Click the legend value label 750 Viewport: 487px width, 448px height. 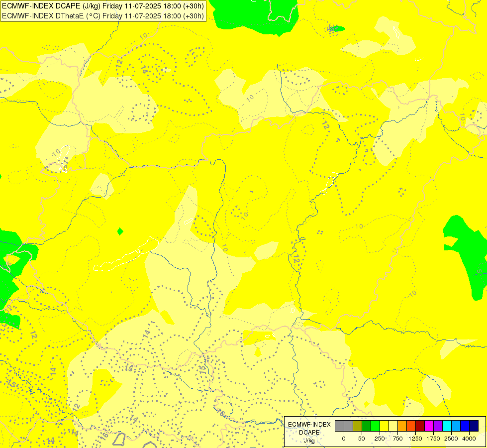pyautogui.click(x=397, y=439)
